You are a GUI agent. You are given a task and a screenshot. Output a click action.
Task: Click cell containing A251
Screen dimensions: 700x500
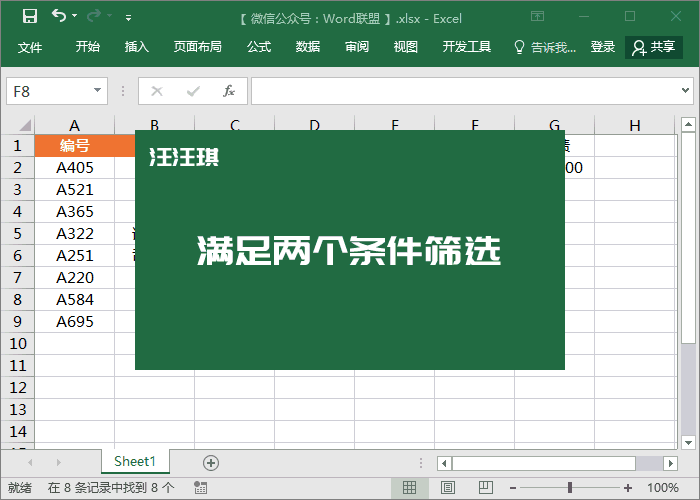(75, 256)
